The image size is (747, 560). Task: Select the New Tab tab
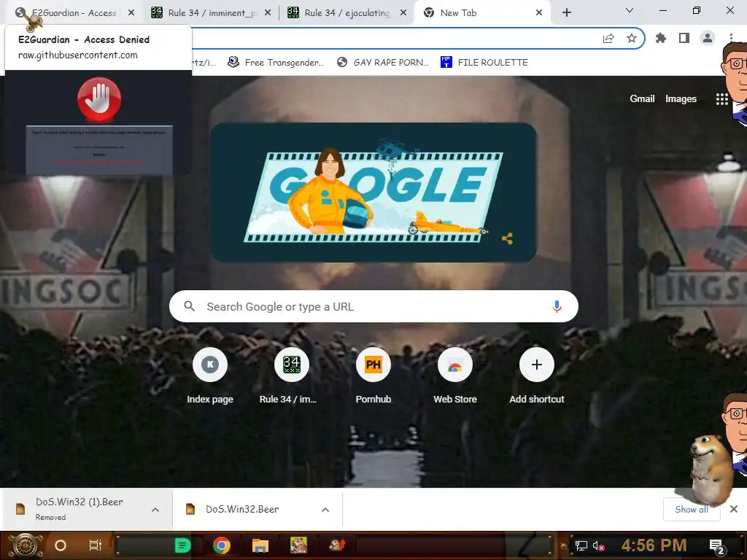(483, 13)
